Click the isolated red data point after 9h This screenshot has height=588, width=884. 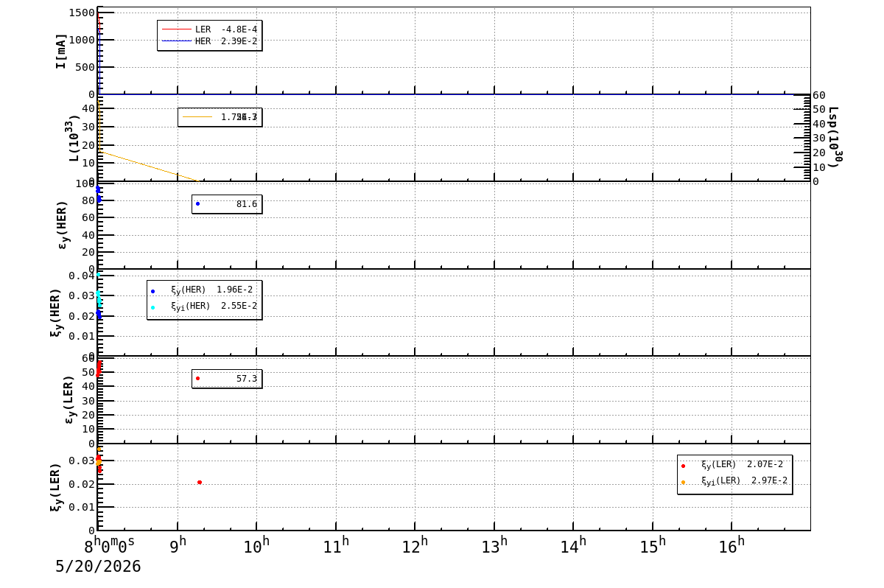coord(200,483)
